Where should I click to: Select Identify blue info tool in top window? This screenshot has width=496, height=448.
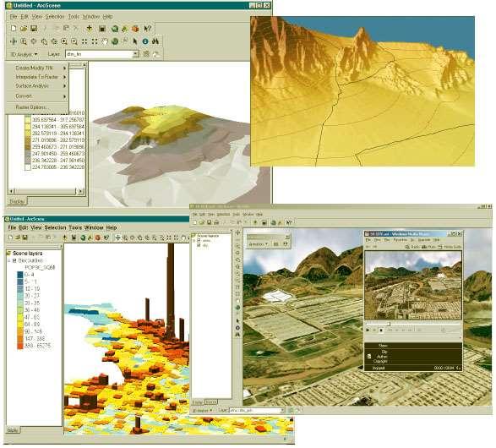tap(145, 41)
